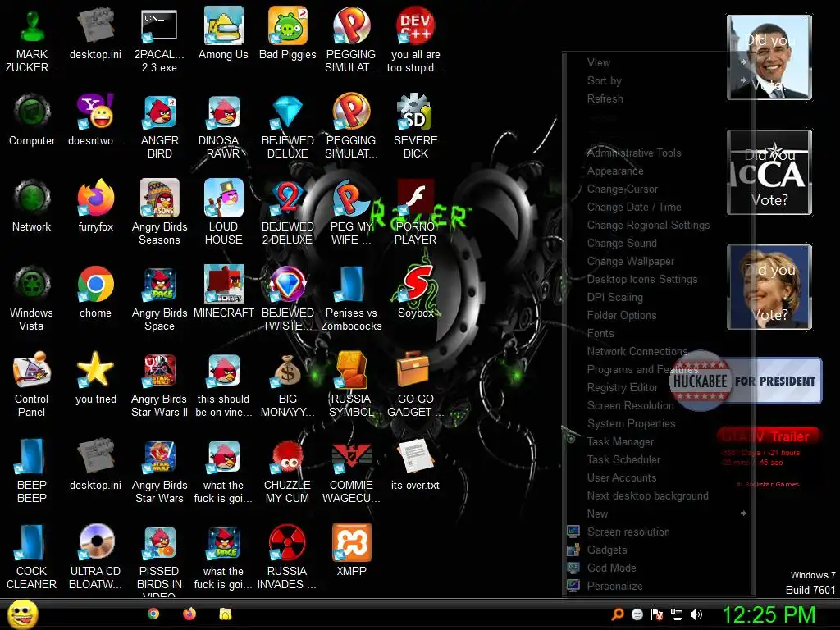The image size is (840, 630).
Task: Open System Properties menu entry
Action: (x=658, y=423)
